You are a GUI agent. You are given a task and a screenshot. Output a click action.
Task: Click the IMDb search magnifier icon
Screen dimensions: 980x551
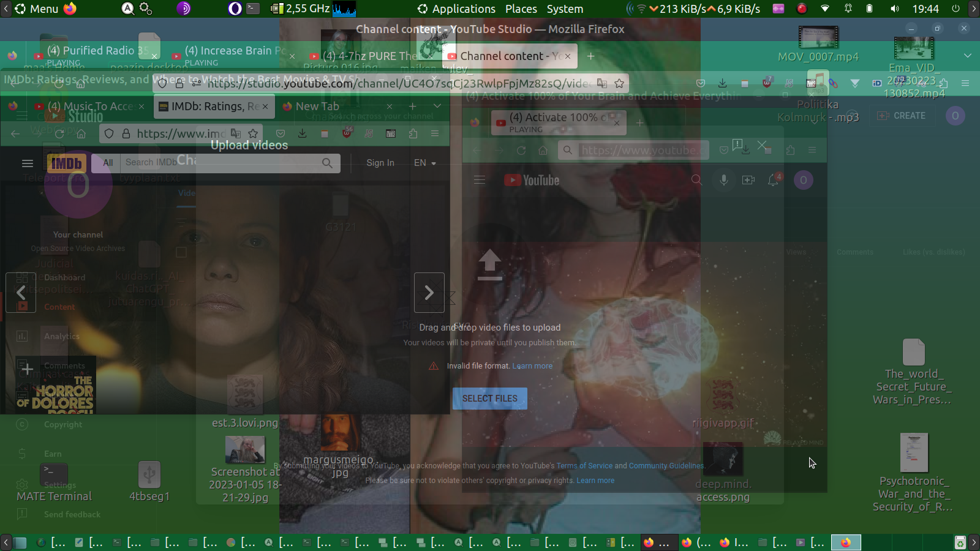328,163
